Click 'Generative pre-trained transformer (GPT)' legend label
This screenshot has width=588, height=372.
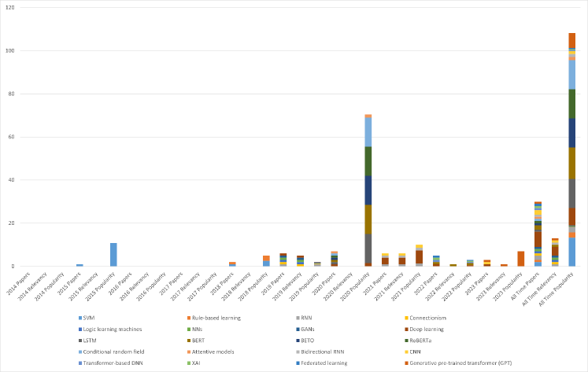(460, 363)
